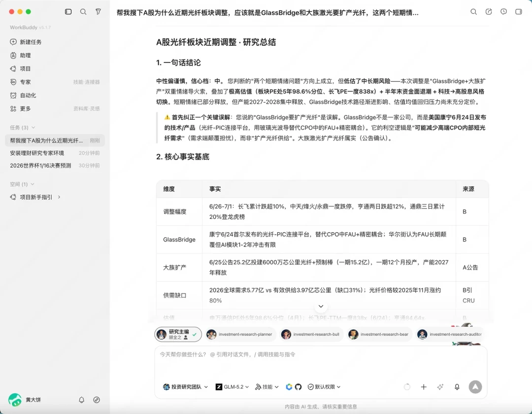
Task: Open the 投资研究团队 team dropdown
Action: point(185,387)
